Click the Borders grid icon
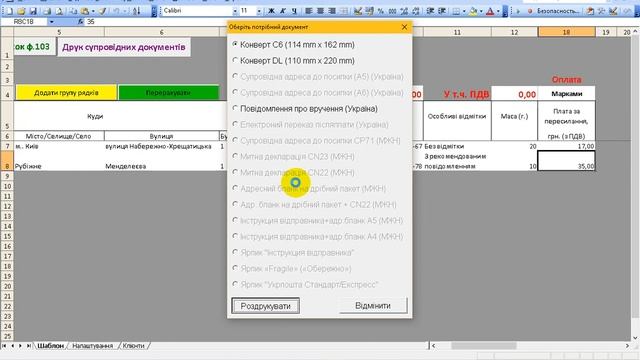 pyautogui.click(x=456, y=11)
